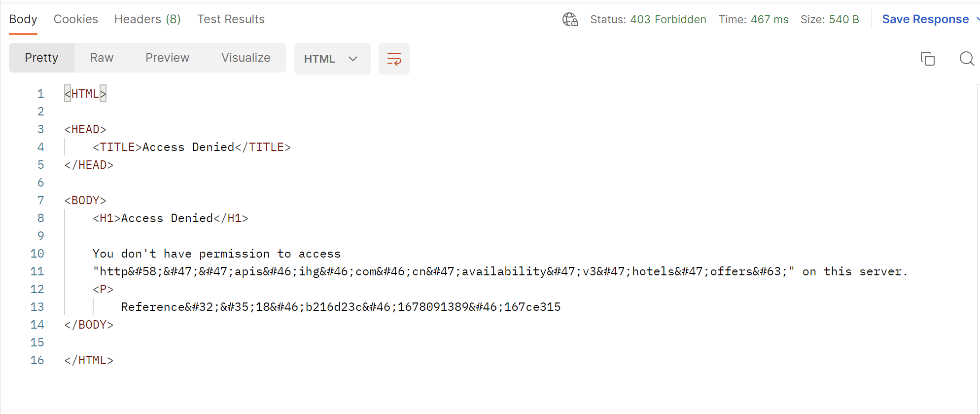Click the 467 ms response time

click(769, 19)
